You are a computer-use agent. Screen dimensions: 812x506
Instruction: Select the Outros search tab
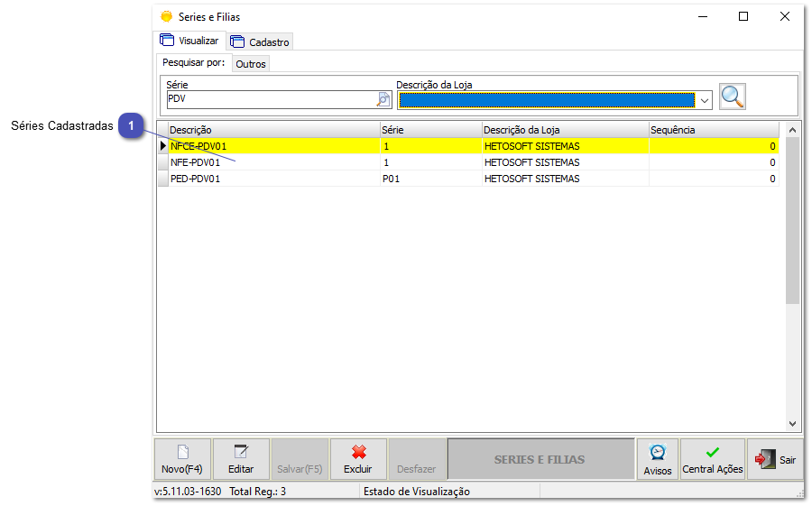coord(251,64)
